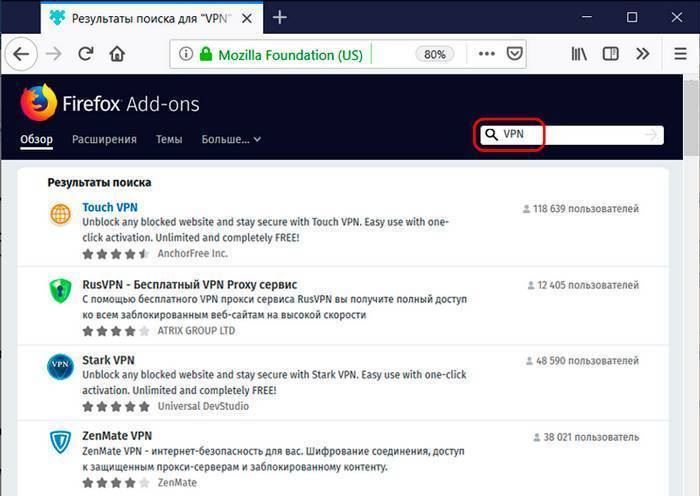Click the Mozilla Foundation (US) identity label
Viewport: 700px width, 496px height.
(291, 55)
